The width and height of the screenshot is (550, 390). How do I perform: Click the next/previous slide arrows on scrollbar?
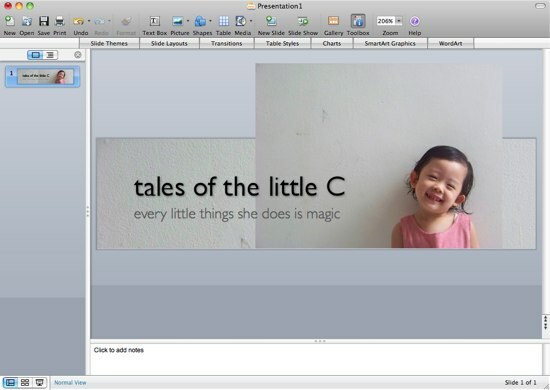coord(545,322)
